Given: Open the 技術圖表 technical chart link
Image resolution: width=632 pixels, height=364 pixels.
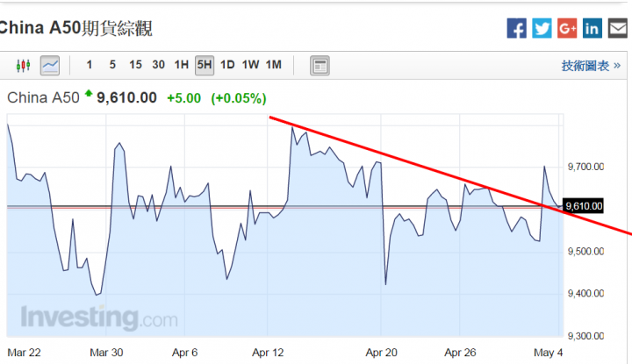Looking at the screenshot, I should 591,66.
